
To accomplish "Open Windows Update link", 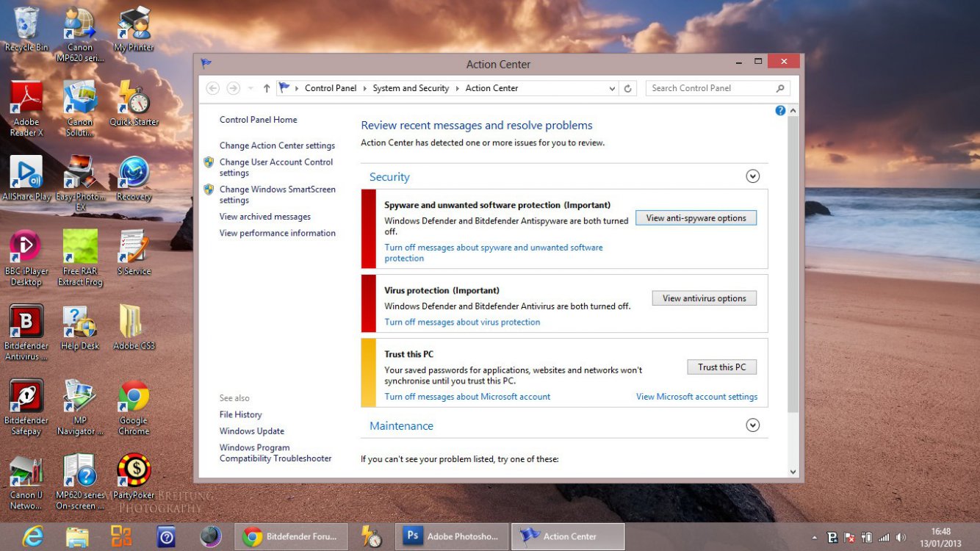I will (x=251, y=431).
